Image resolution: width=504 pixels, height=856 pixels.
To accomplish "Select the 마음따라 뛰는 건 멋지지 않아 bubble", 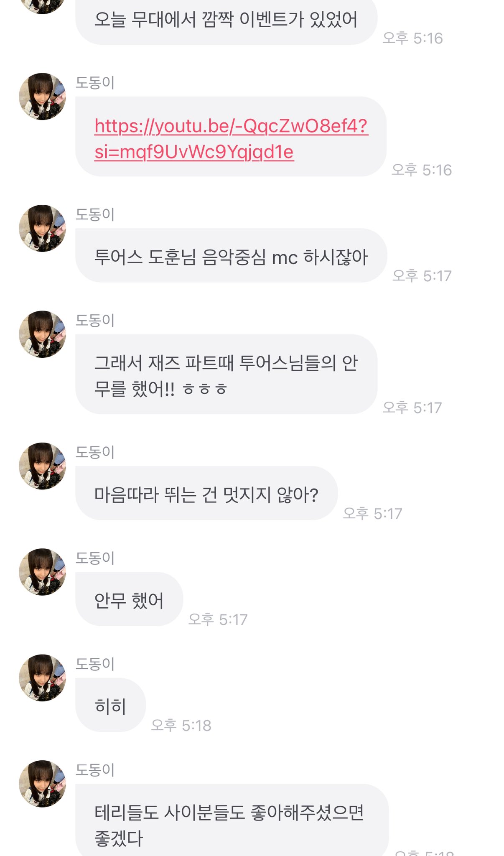I will (206, 493).
